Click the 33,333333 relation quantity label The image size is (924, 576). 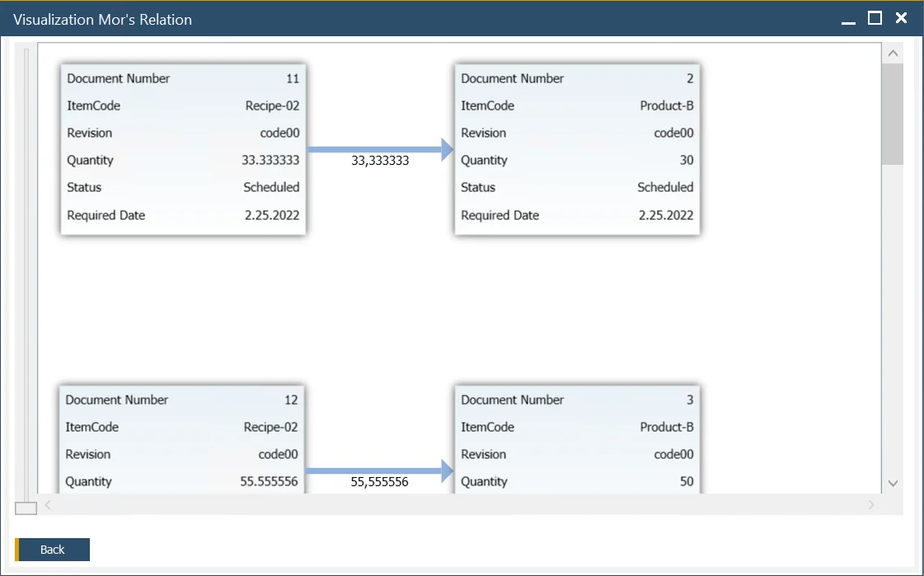380,161
